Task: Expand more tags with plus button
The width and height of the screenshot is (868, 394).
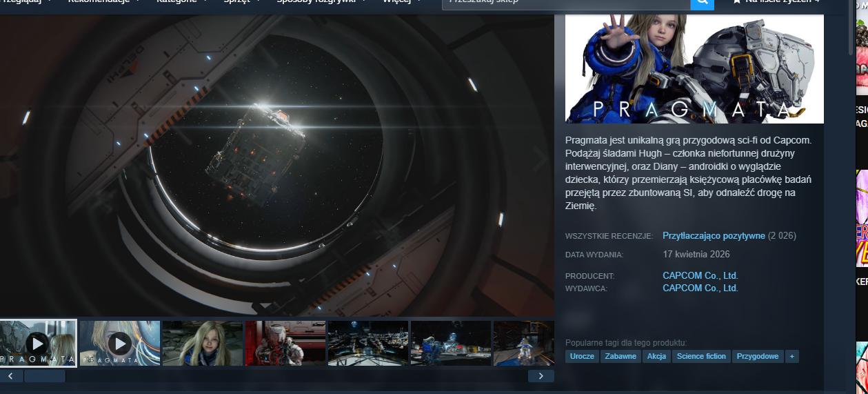Action: pos(792,357)
